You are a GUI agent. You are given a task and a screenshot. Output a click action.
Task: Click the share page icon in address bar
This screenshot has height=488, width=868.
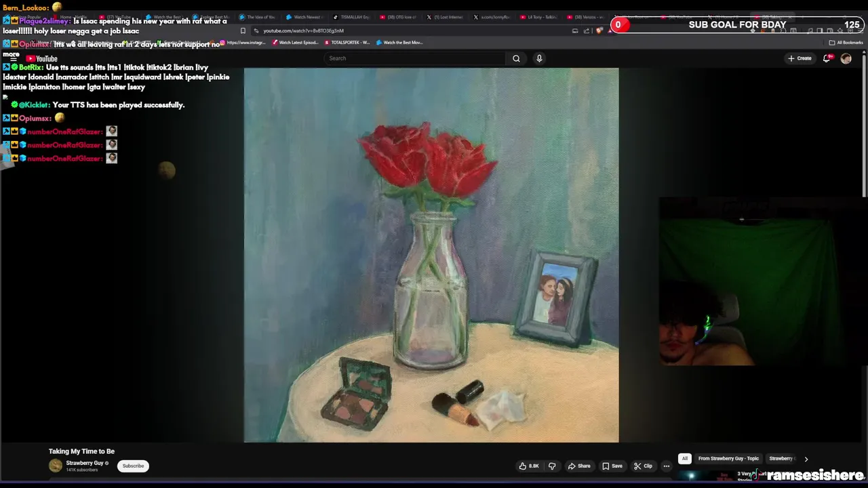click(587, 30)
